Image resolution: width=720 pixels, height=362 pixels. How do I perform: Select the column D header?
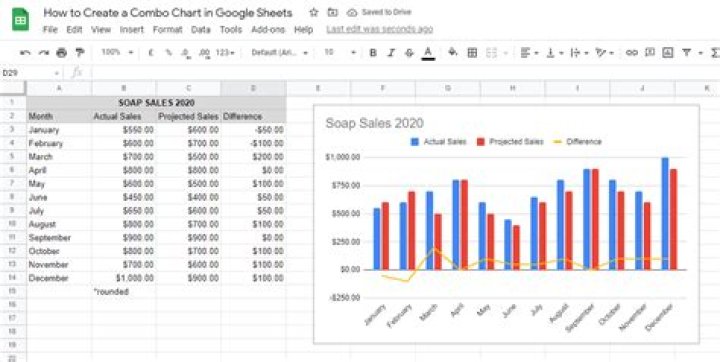coord(253,88)
